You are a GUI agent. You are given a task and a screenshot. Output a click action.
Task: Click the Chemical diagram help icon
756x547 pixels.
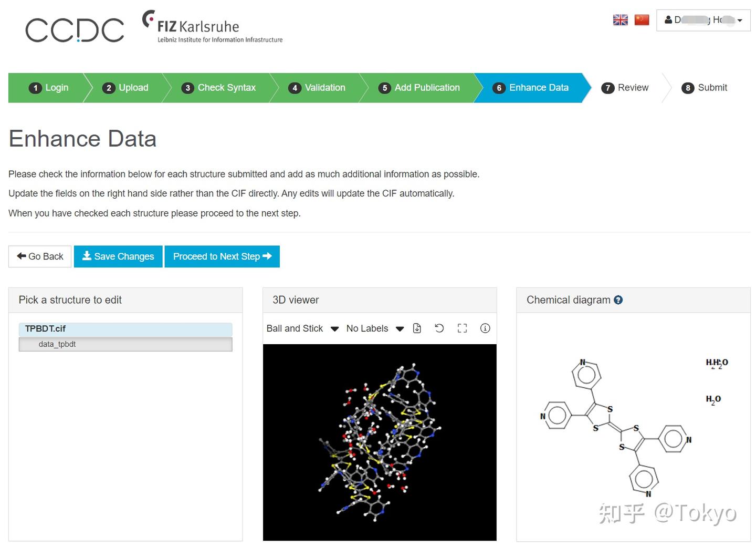618,300
